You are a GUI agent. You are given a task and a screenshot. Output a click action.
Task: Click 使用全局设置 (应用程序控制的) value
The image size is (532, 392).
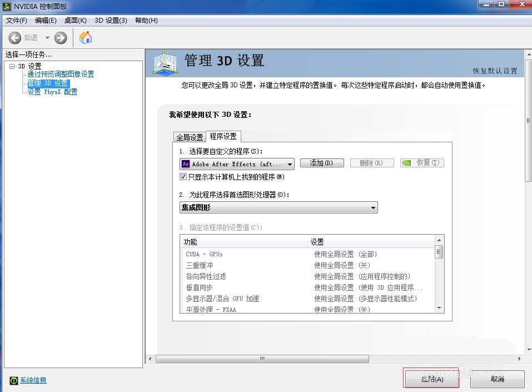coord(362,276)
